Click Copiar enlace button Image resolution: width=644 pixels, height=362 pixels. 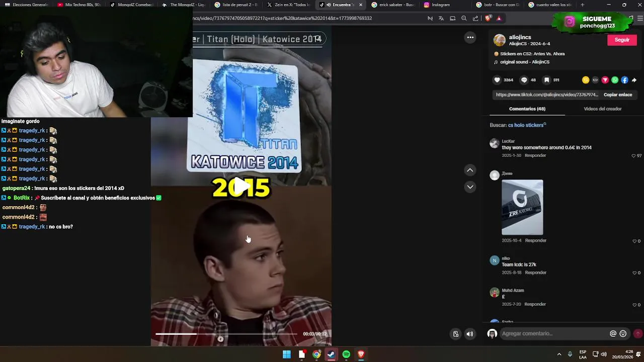coord(618,95)
